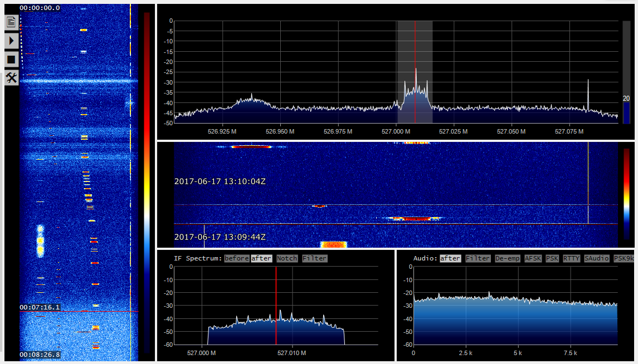Click the red tuning line in main spectrum
This screenshot has width=638, height=364.
[x=415, y=72]
